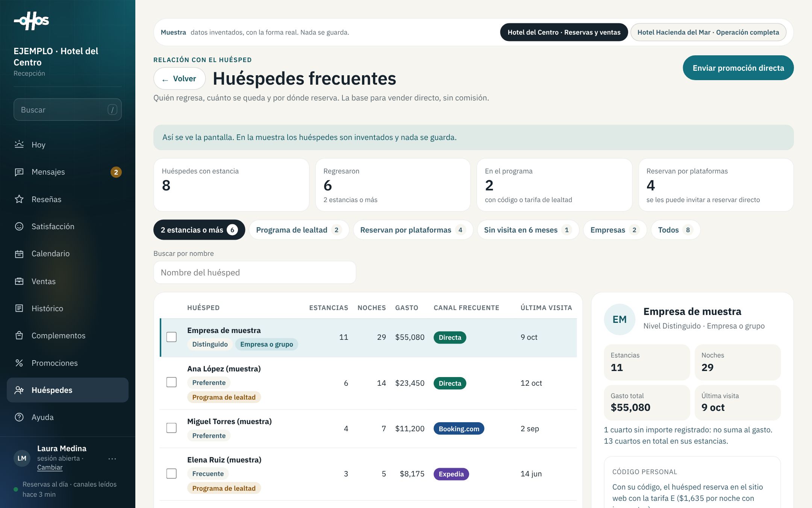Click the Hoy sunrise icon in sidebar
This screenshot has width=812, height=508.
coord(19,144)
